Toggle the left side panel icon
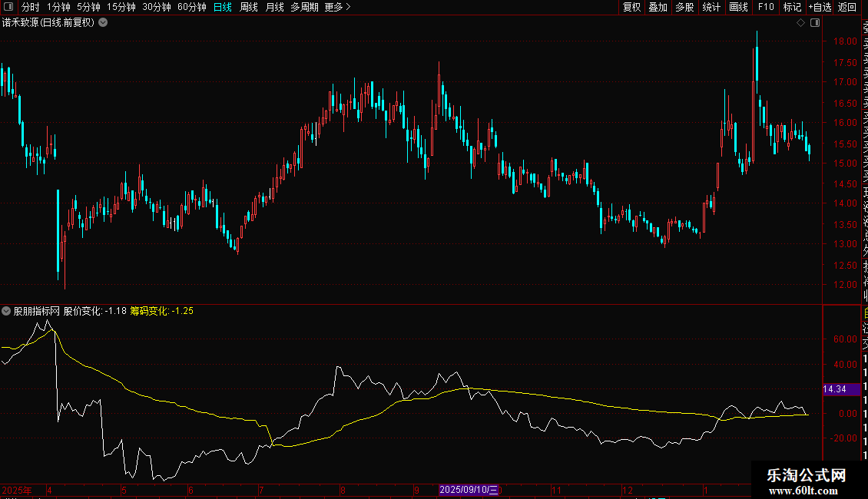 click(8, 7)
